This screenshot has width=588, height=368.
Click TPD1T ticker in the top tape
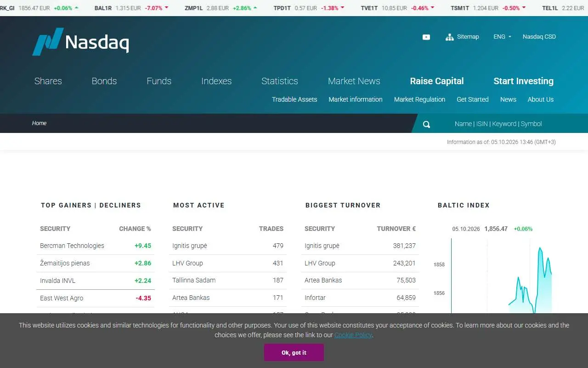tap(283, 8)
